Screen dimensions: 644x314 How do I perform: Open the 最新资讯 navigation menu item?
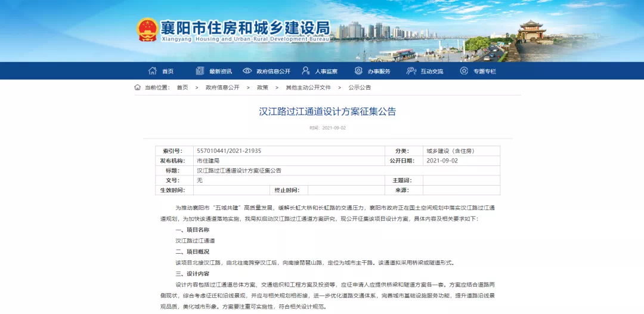[x=221, y=71]
